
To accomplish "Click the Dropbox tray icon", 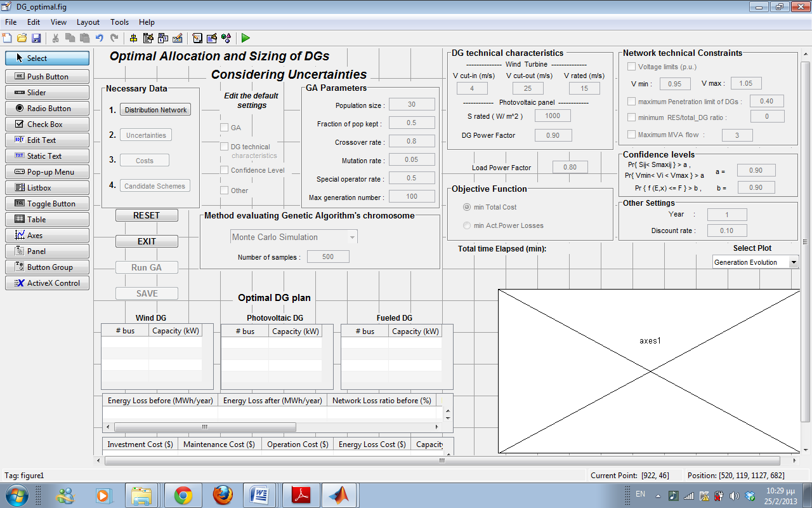I will [x=750, y=495].
